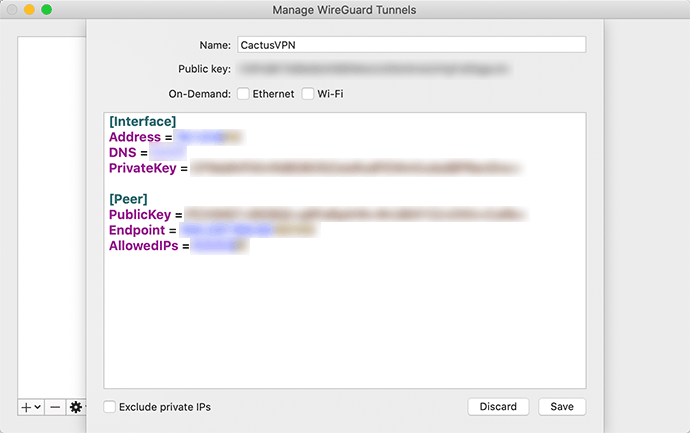690x433 pixels.
Task: Click the Name field containing CactusVPN
Action: click(x=411, y=45)
